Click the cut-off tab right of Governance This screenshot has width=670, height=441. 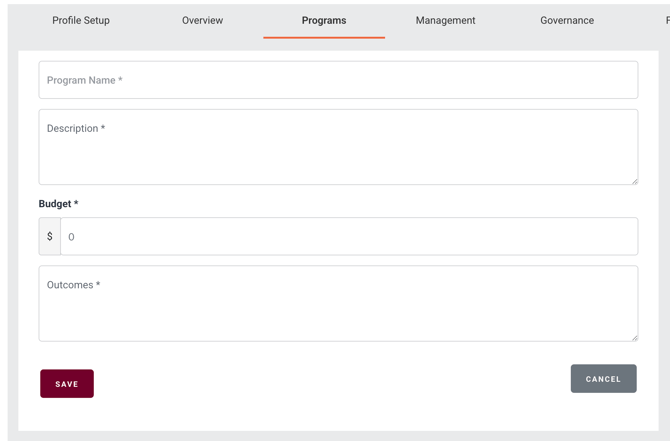point(666,20)
